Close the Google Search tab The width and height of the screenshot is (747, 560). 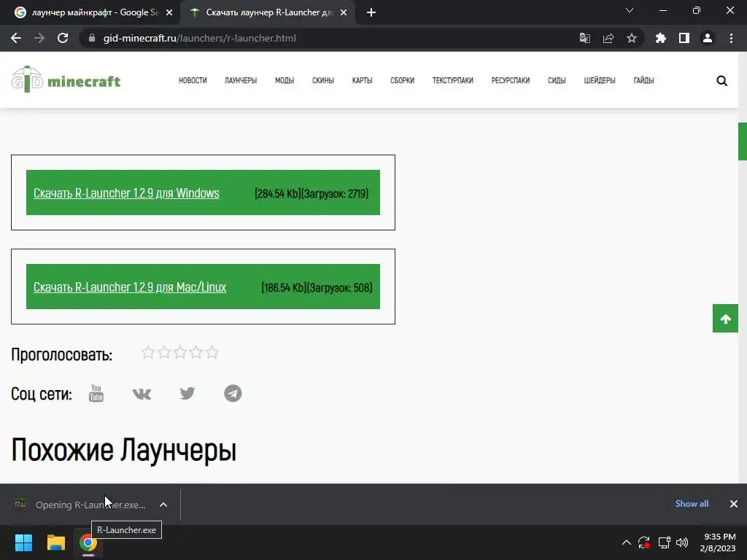click(169, 12)
